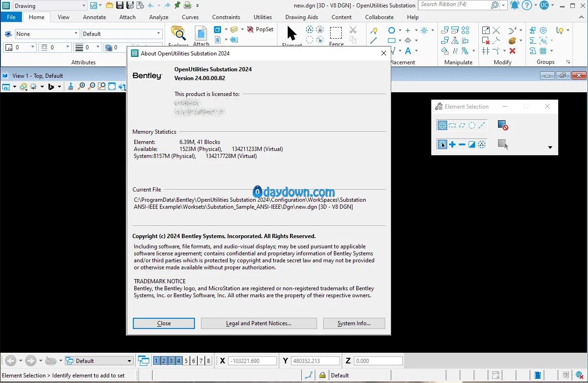Screen dimensions: 588x383
Task: Expand Element Selection extended settings arrow
Action: pyautogui.click(x=550, y=148)
